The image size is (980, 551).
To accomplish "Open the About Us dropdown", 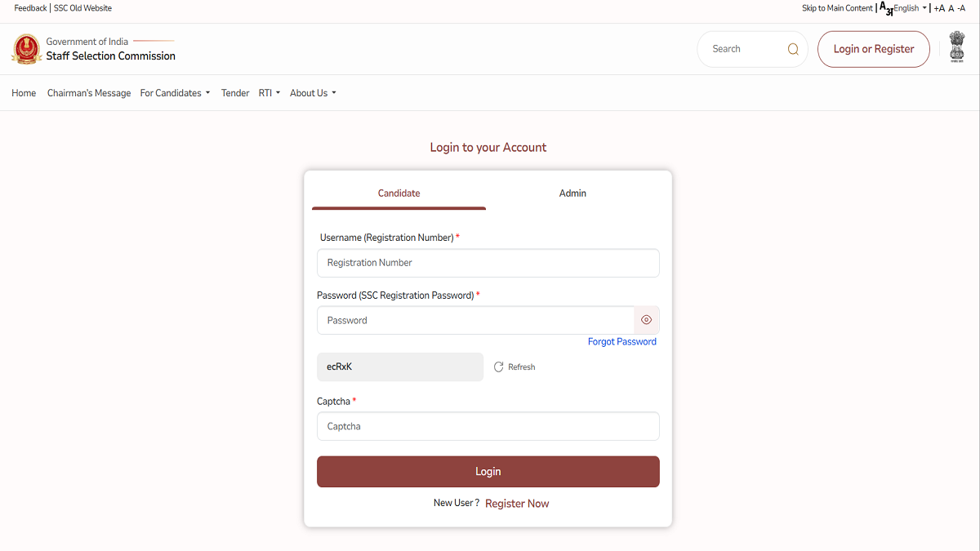I will [x=313, y=92].
